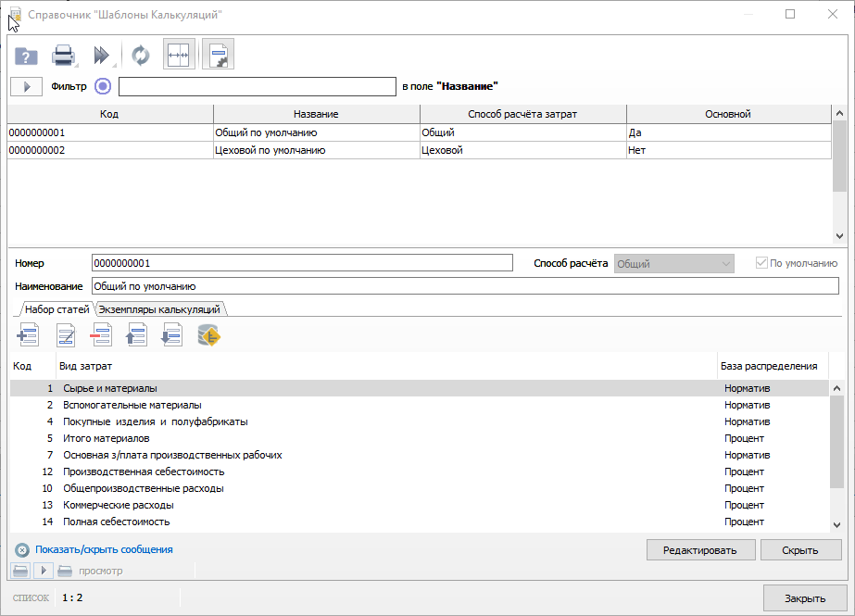Toggle the По умолчанию checkbox
The image size is (855, 616).
(x=761, y=263)
